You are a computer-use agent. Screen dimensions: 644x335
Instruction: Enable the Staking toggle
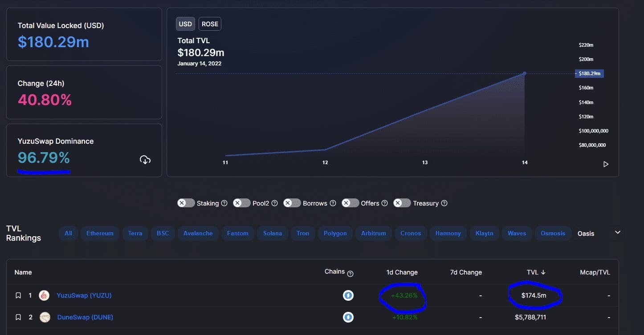click(x=186, y=203)
